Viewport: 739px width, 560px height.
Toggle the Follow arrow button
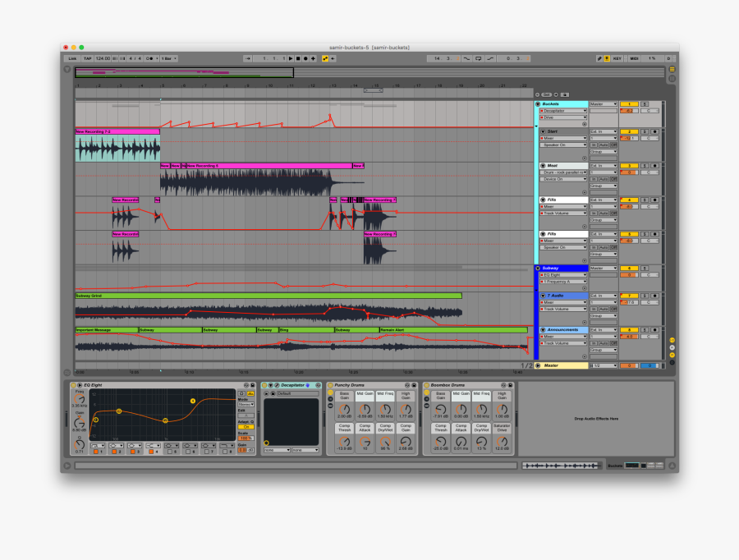coord(248,58)
